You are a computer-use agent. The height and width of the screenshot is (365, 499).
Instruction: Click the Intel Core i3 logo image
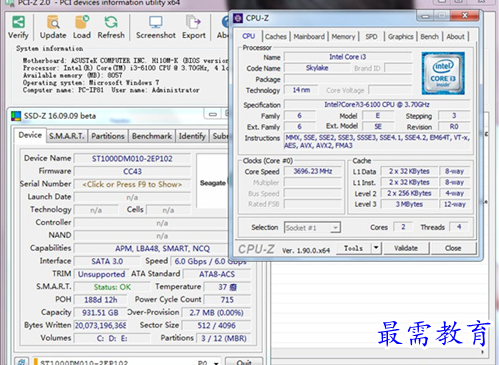point(443,73)
